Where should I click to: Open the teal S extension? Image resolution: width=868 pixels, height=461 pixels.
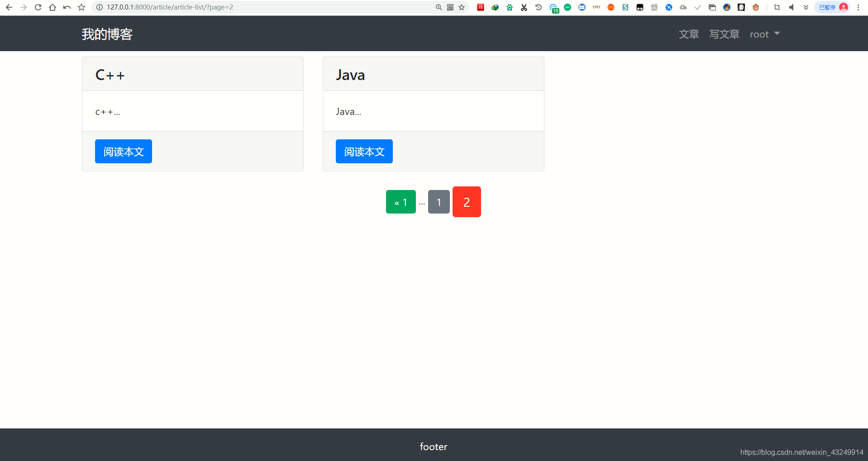[x=625, y=7]
